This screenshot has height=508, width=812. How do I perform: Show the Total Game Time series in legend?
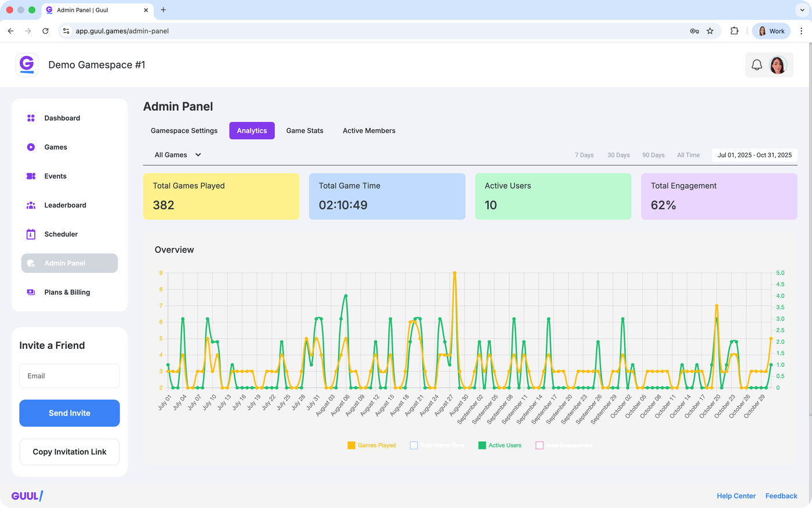point(437,445)
